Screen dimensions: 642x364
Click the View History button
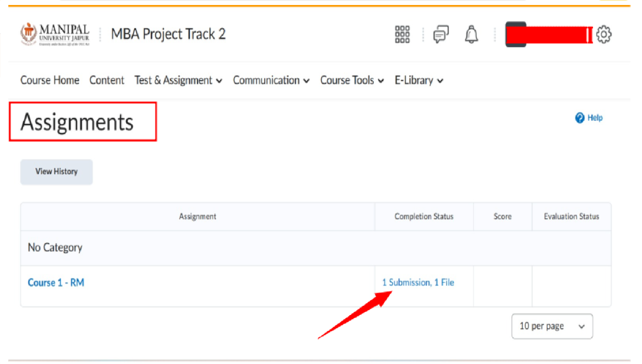click(56, 172)
